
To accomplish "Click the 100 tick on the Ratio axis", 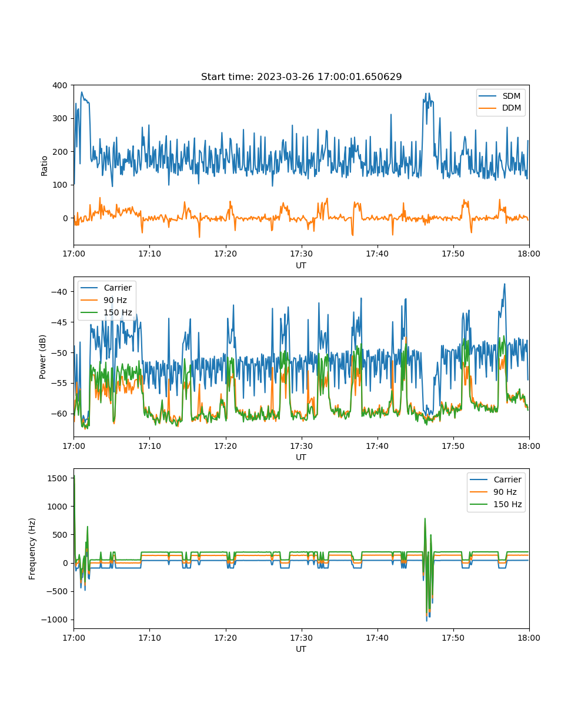I will [61, 185].
